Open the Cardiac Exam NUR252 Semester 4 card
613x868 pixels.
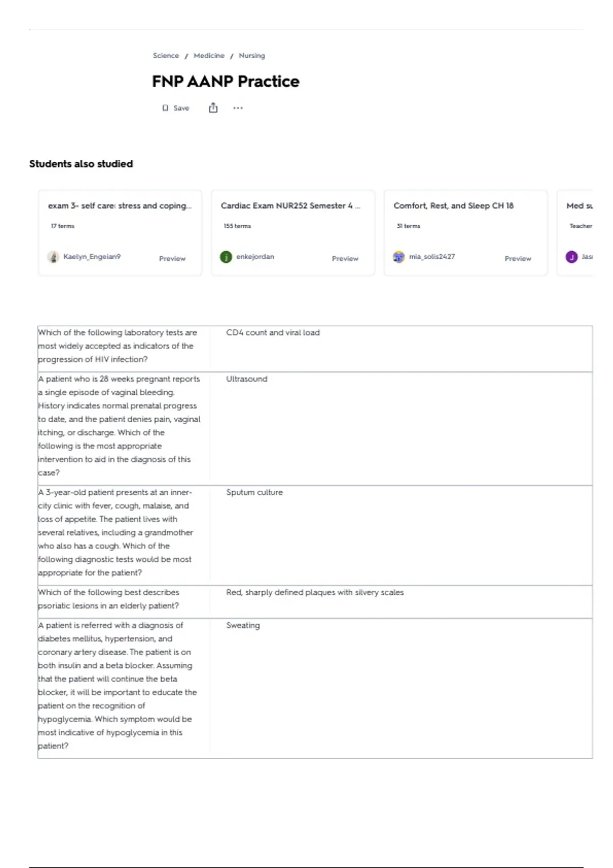pos(293,233)
